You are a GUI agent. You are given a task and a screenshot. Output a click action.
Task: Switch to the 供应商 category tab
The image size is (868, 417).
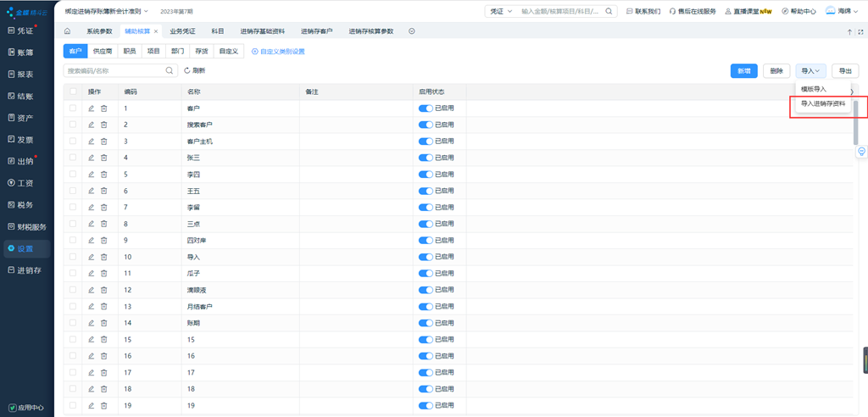point(103,52)
